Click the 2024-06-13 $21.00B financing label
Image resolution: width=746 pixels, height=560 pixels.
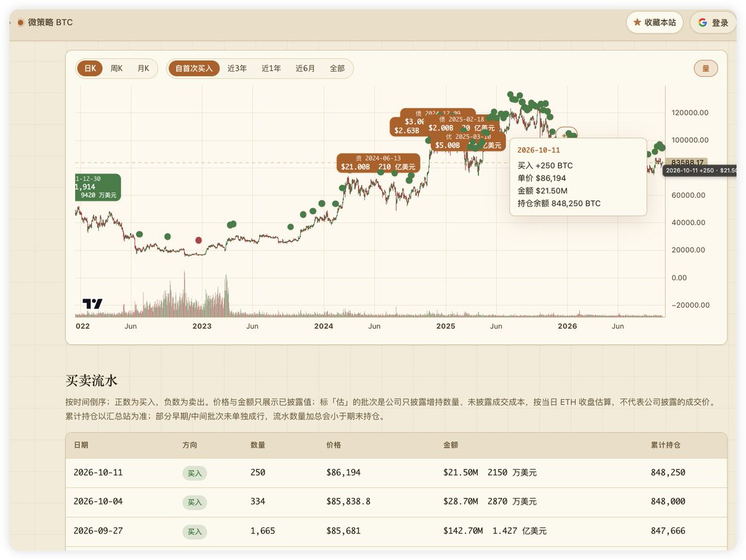[379, 163]
